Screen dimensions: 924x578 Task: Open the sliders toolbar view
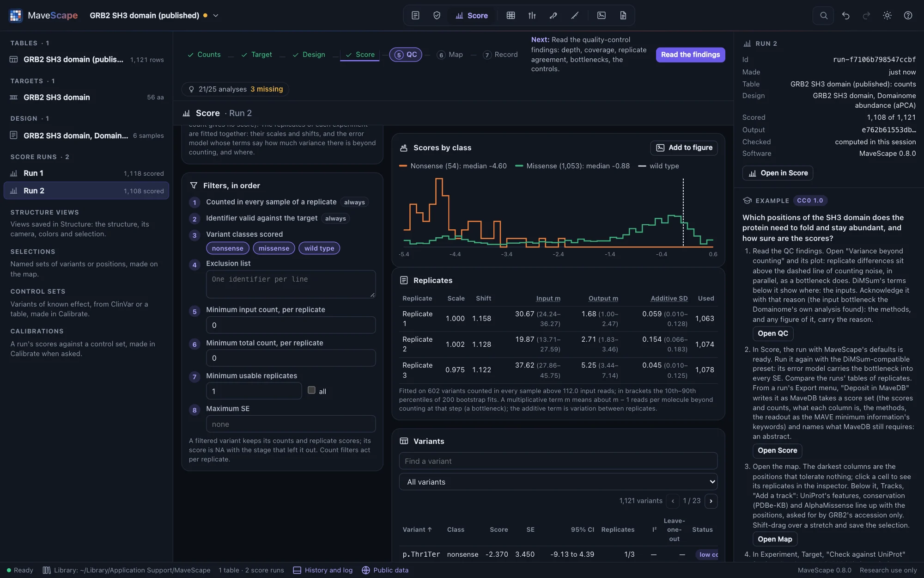pos(532,16)
